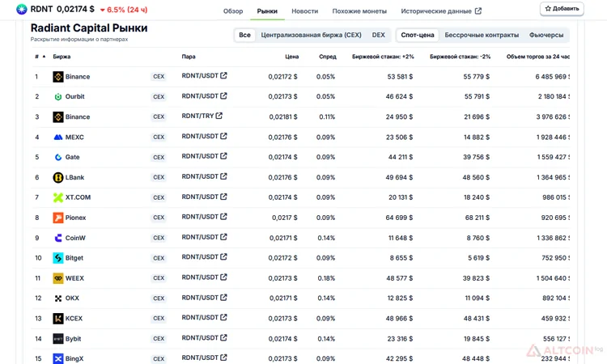Open external link icon for Pionex pair
The image size is (607, 364).
(x=223, y=217)
